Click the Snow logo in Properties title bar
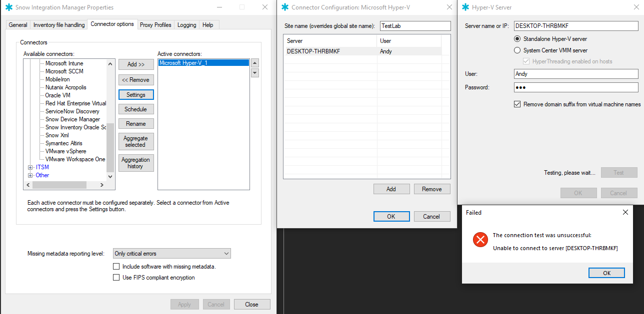This screenshot has height=314, width=644. pos(8,7)
